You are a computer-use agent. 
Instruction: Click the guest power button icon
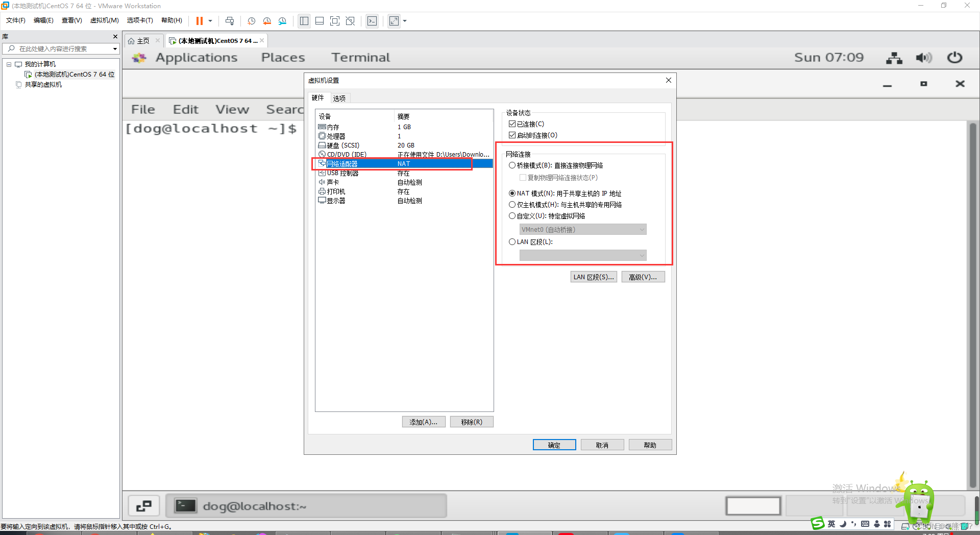[x=954, y=58]
